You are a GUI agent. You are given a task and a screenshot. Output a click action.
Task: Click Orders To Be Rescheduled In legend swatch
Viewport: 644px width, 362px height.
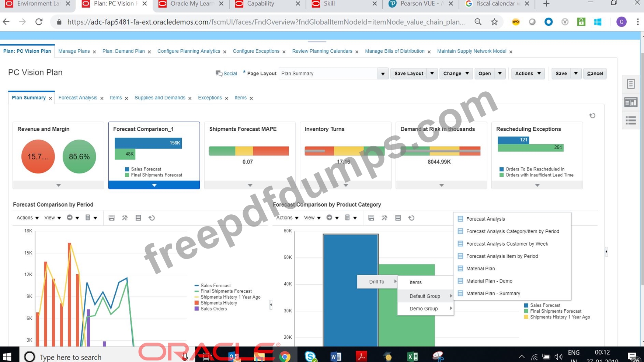pos(501,169)
